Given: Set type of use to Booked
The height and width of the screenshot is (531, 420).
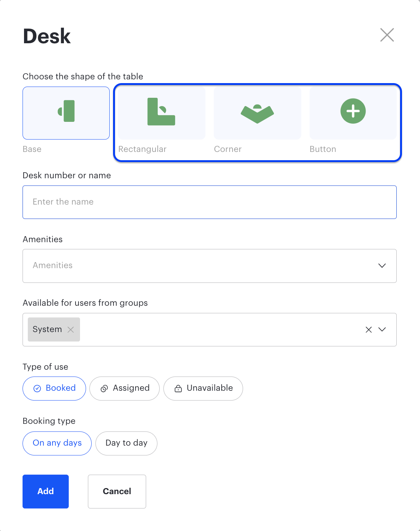Looking at the screenshot, I should coord(54,388).
